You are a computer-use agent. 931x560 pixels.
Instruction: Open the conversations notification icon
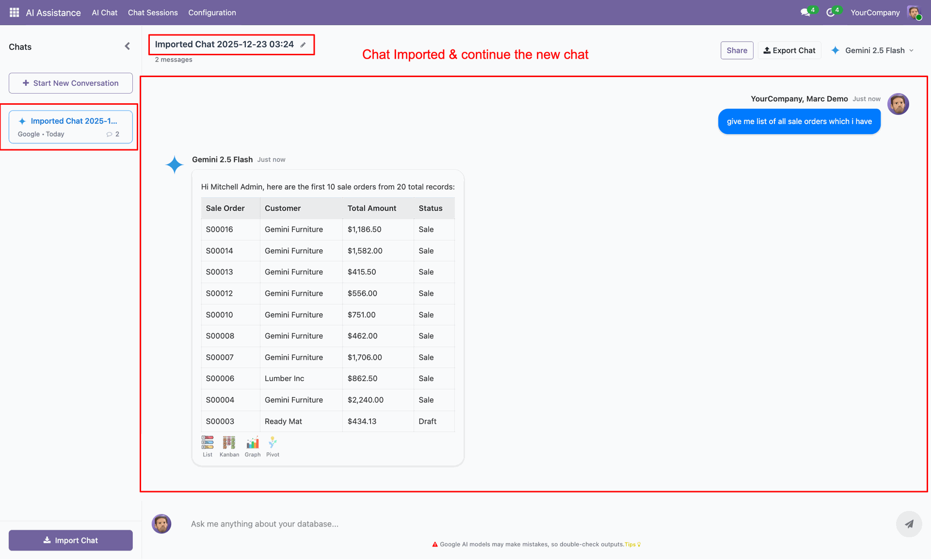click(x=805, y=13)
